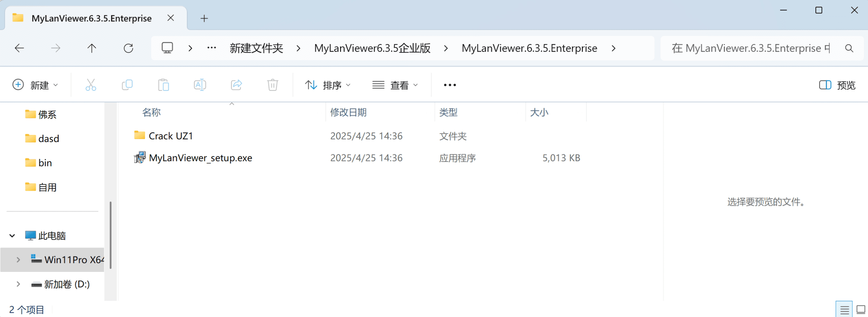Refresh the current folder view

128,48
